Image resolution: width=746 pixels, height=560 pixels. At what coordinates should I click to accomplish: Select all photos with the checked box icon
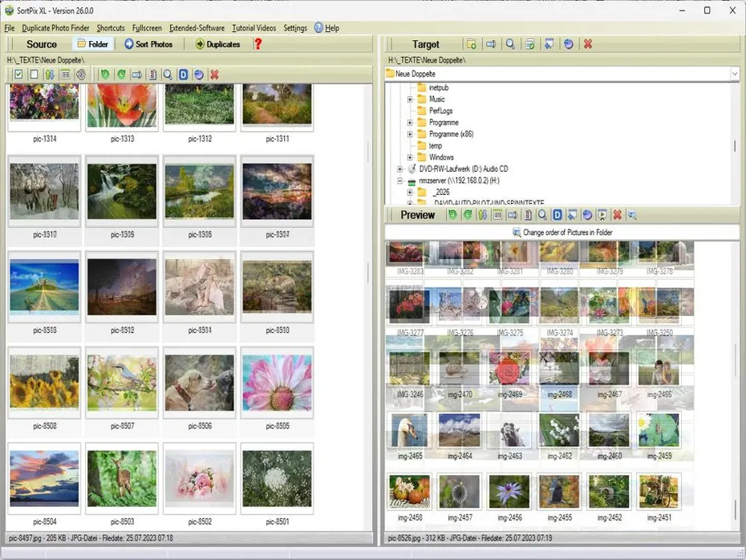point(18,74)
